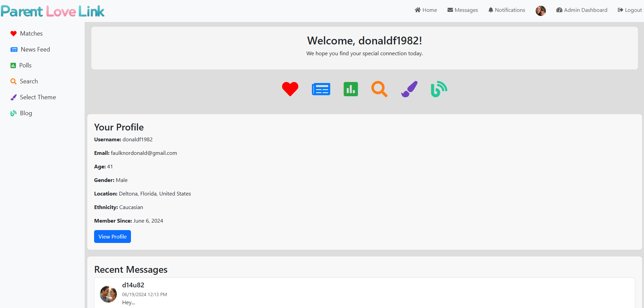This screenshot has width=644, height=308.
Task: Click the green bar-chart quick-access icon
Action: click(351, 89)
